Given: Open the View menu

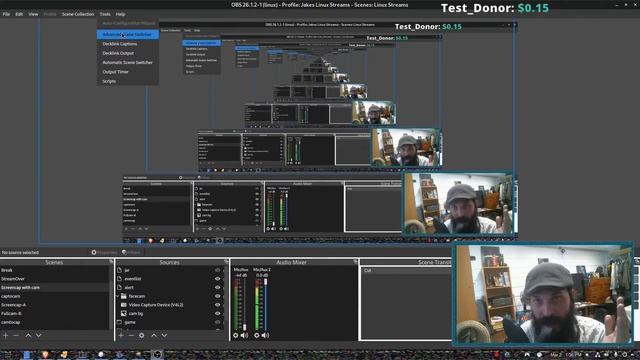Looking at the screenshot, I should pyautogui.click(x=33, y=14).
